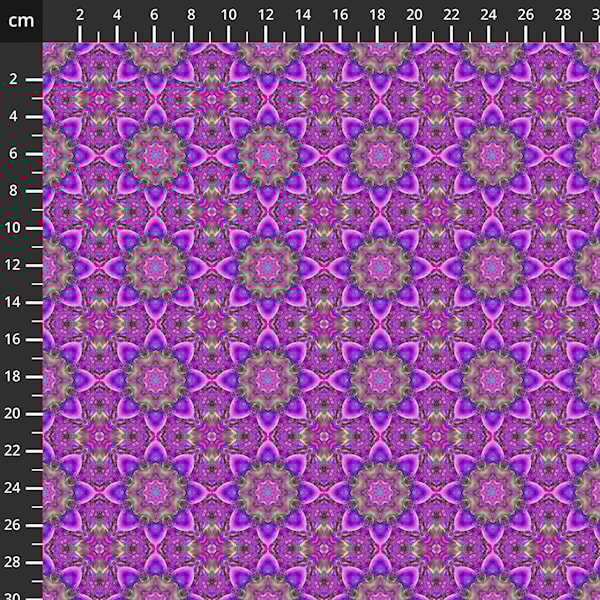Click the 14 mark on top ruler

(302, 16)
